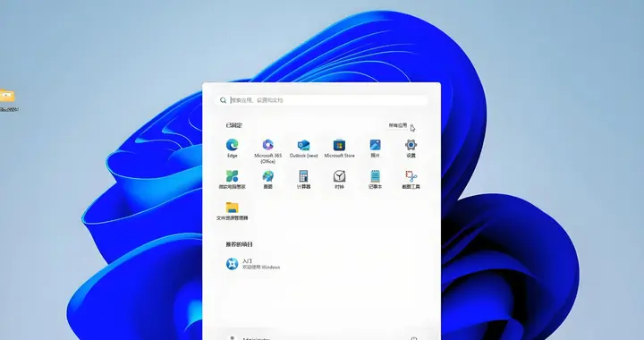Open the Edge browser pinned app
The image size is (644, 340).
(232, 149)
